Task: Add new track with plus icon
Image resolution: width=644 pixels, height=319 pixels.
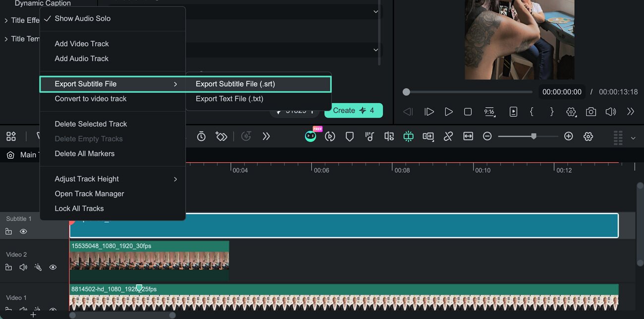Action: 33,315
